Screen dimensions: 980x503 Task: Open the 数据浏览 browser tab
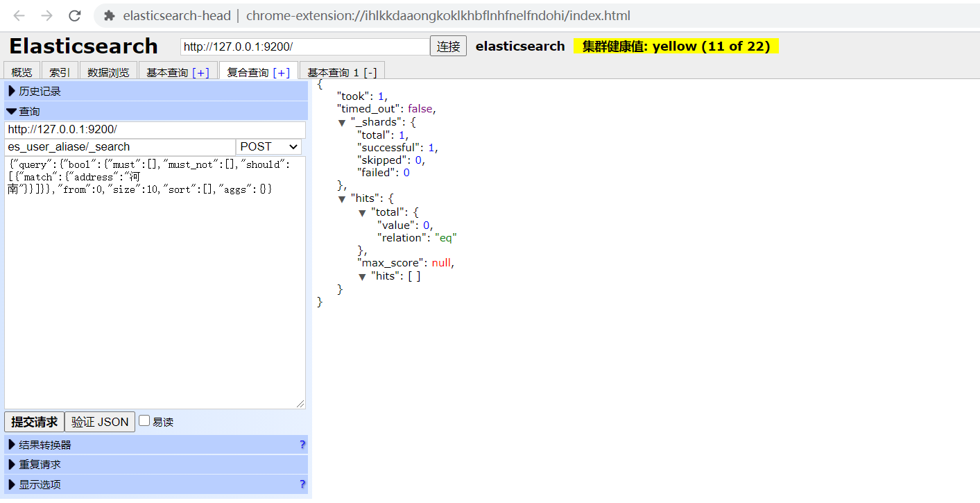pyautogui.click(x=108, y=72)
